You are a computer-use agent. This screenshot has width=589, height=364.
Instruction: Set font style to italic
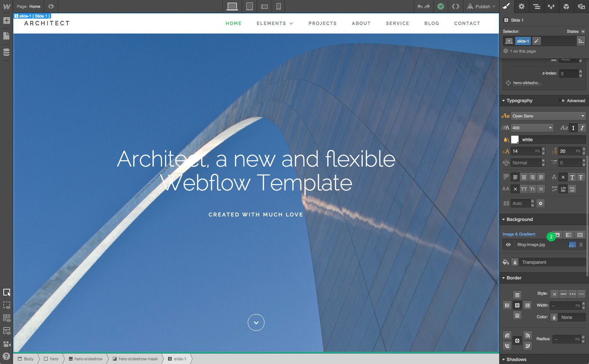coord(582,128)
